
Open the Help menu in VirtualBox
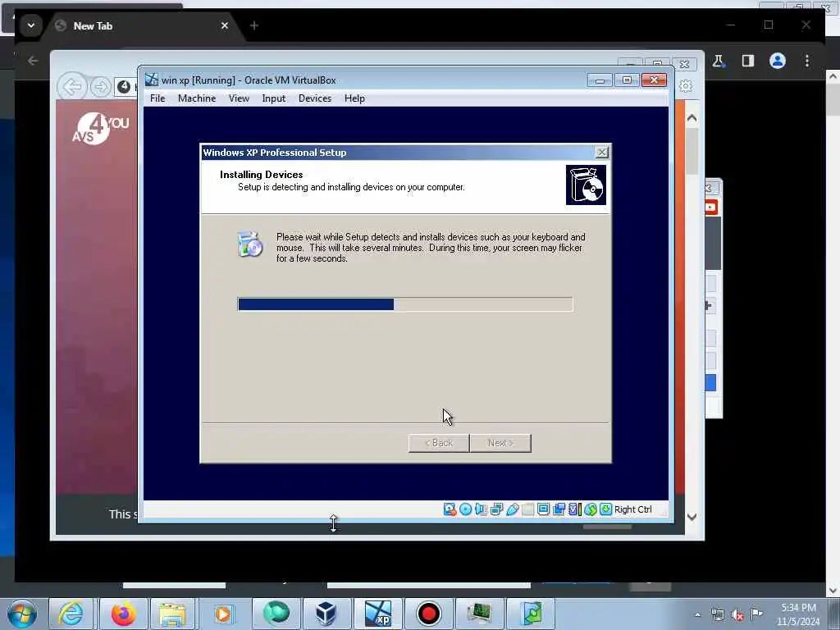click(x=354, y=98)
